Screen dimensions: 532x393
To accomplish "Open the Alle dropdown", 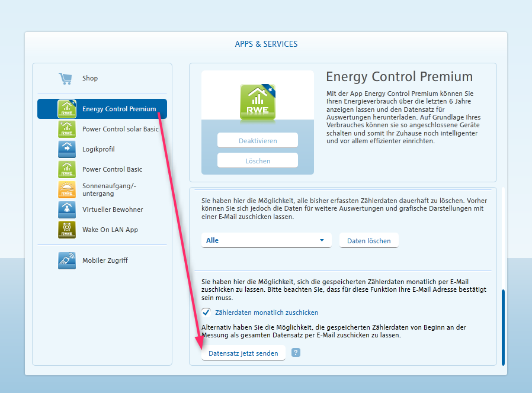I will tap(267, 240).
